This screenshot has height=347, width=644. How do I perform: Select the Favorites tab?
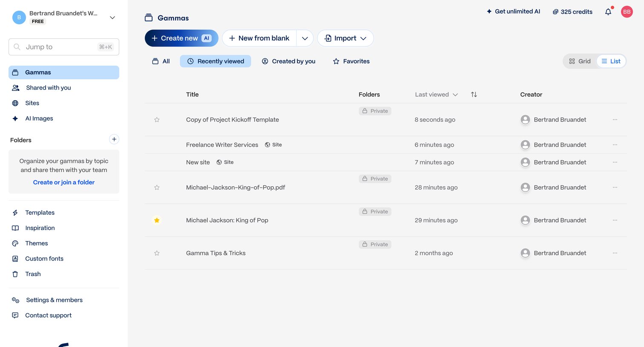pos(351,61)
